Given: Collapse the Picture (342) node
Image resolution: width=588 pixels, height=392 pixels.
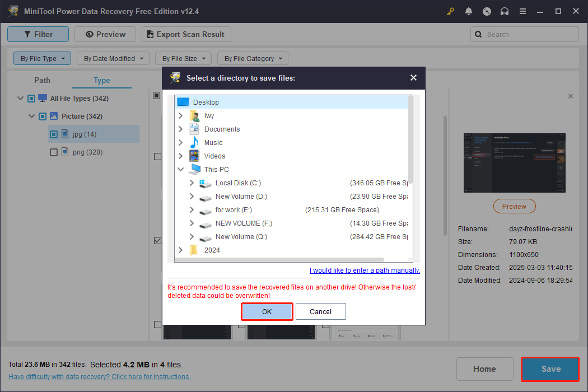Looking at the screenshot, I should (31, 116).
